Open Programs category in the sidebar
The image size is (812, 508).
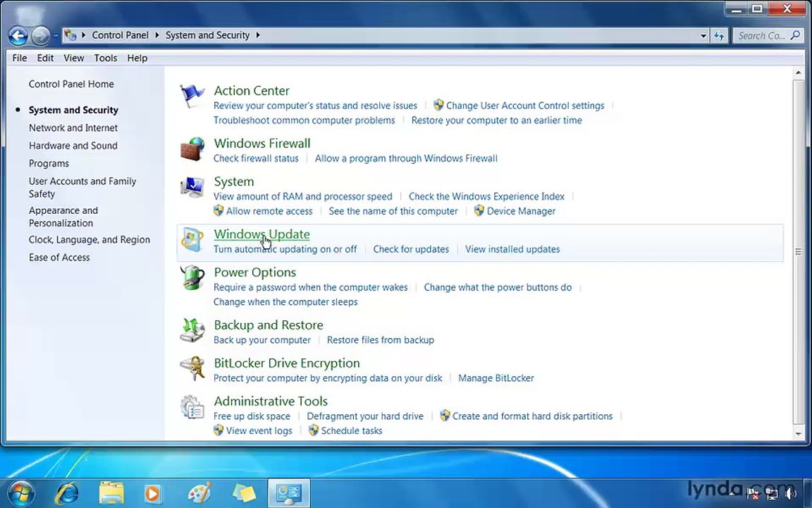[49, 163]
